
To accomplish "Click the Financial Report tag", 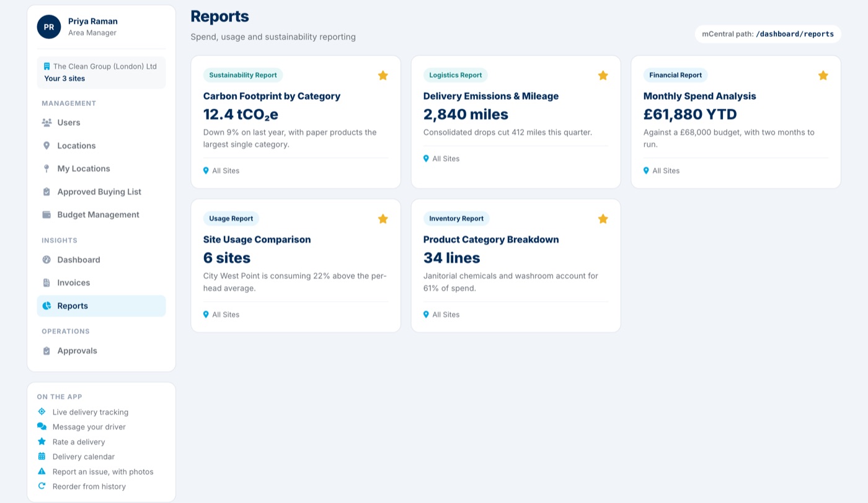I will pyautogui.click(x=676, y=75).
